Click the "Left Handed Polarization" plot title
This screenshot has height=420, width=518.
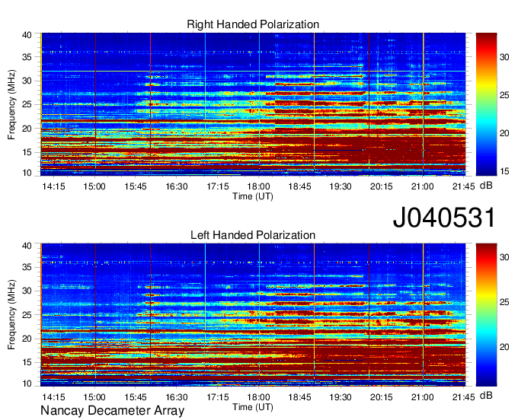coord(253,235)
